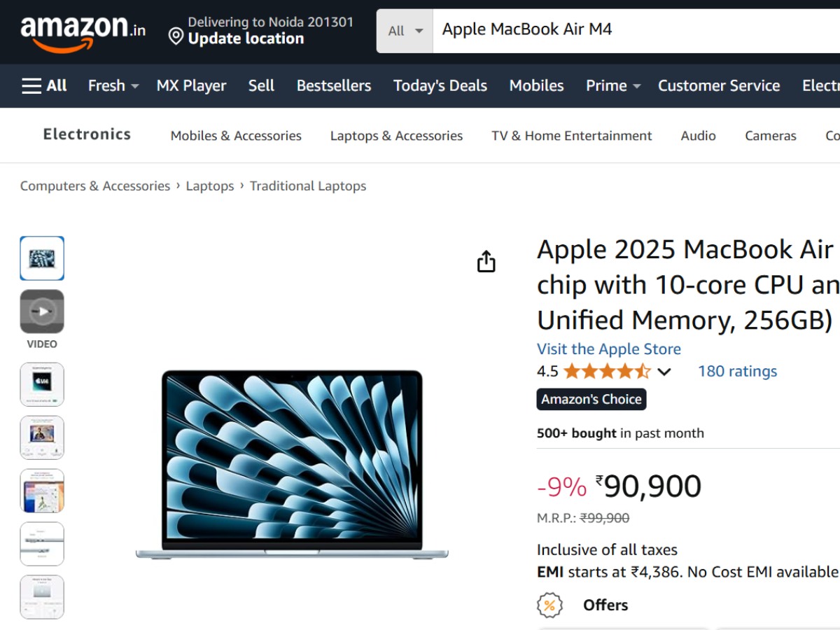This screenshot has width=840, height=630.
Task: Click the share icon above product image
Action: click(486, 262)
